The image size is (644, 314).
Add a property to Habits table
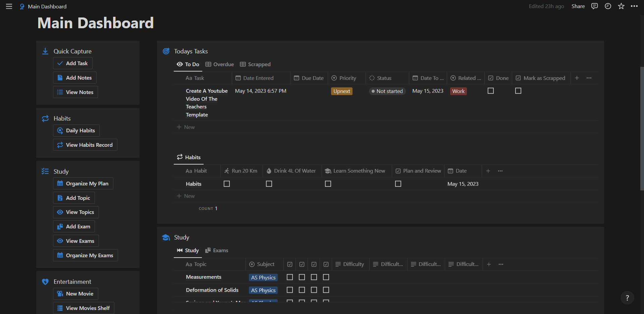(x=488, y=171)
